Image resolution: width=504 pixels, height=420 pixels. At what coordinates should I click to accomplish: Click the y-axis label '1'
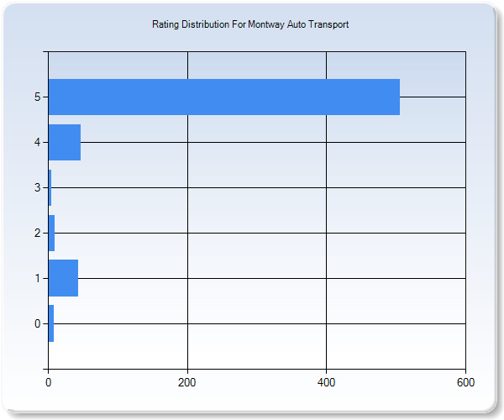pos(38,278)
